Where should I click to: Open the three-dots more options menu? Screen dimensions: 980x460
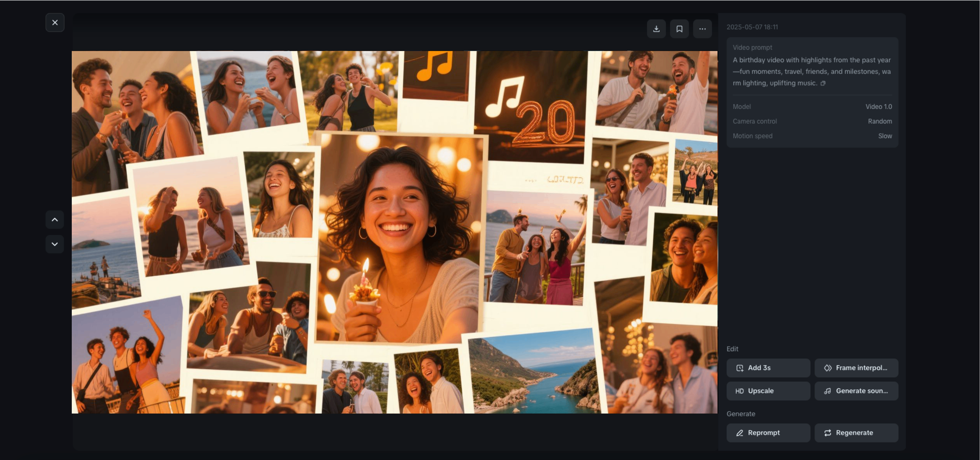click(x=702, y=29)
